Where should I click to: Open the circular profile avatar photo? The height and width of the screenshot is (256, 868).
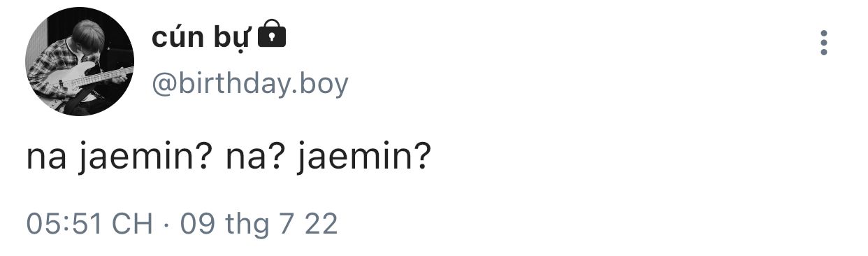click(x=80, y=62)
